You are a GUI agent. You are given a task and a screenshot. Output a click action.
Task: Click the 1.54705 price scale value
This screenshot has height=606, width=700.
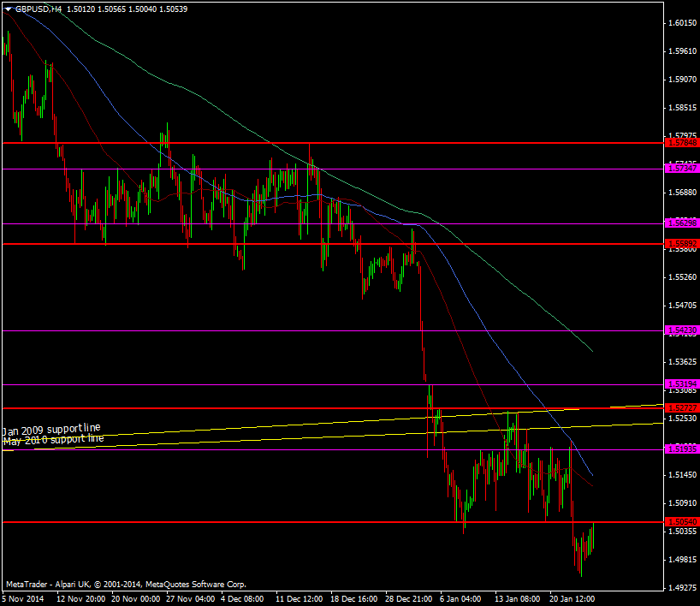click(x=682, y=306)
